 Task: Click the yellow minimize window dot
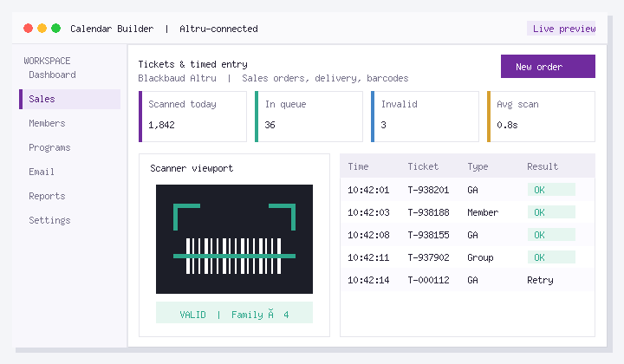[42, 29]
